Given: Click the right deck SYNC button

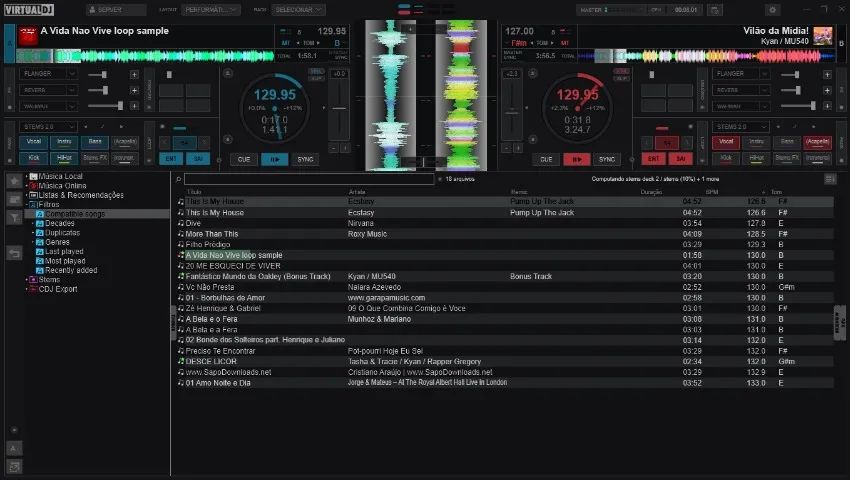Looking at the screenshot, I should click(x=607, y=159).
